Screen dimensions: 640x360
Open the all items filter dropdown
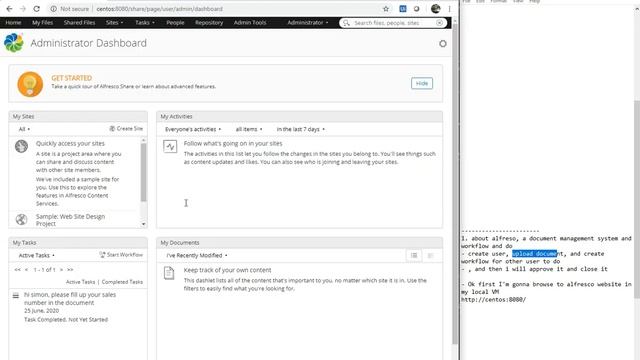(x=249, y=129)
